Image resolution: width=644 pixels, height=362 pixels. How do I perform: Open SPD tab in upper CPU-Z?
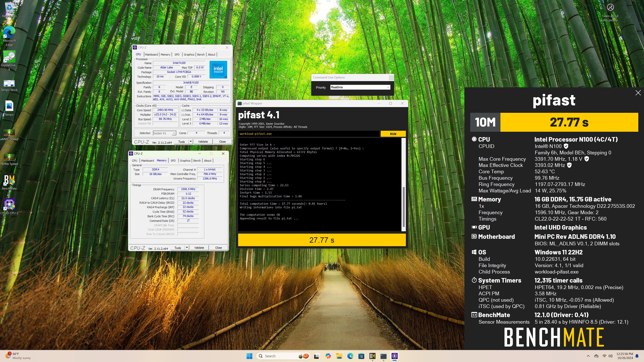coord(177,54)
